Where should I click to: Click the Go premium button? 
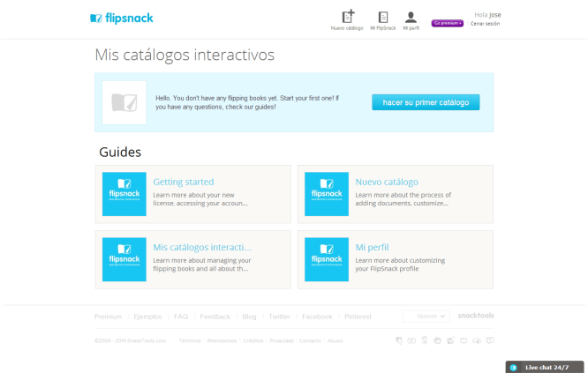point(448,23)
